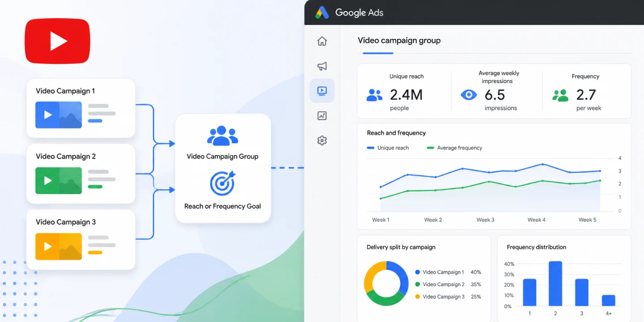644x322 pixels.
Task: Click Video Campaign 1 legend entry 40%
Action: (448, 272)
